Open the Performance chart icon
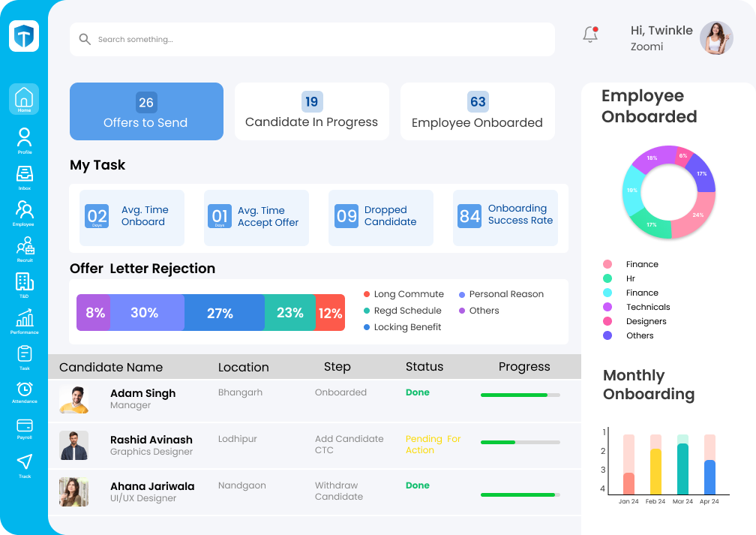The height and width of the screenshot is (535, 756). [x=24, y=318]
